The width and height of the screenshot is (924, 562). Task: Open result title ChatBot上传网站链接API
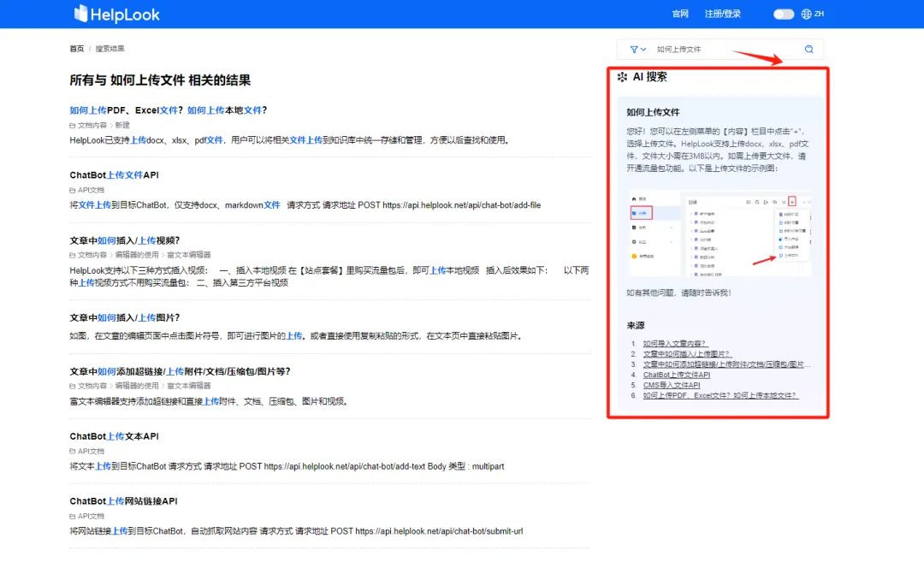click(x=123, y=500)
